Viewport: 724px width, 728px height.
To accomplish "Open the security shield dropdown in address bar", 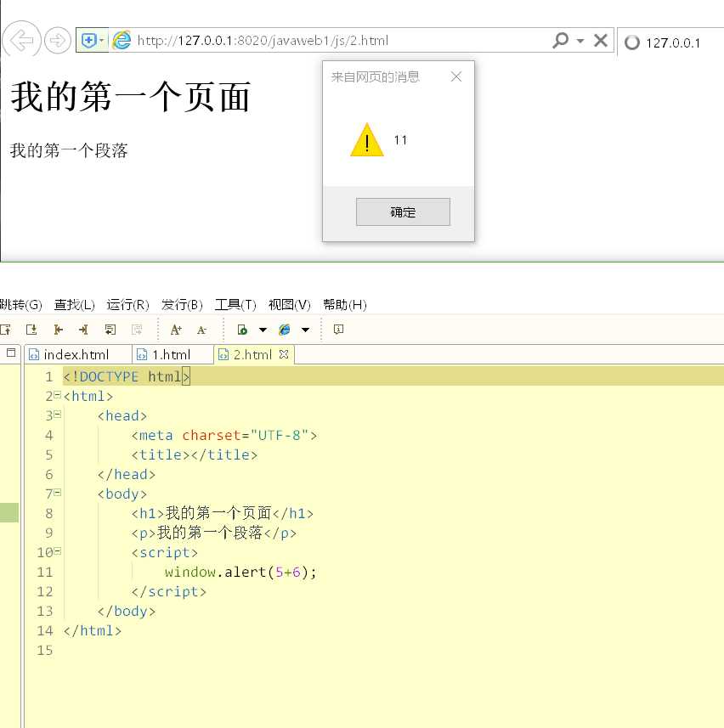I will point(93,41).
